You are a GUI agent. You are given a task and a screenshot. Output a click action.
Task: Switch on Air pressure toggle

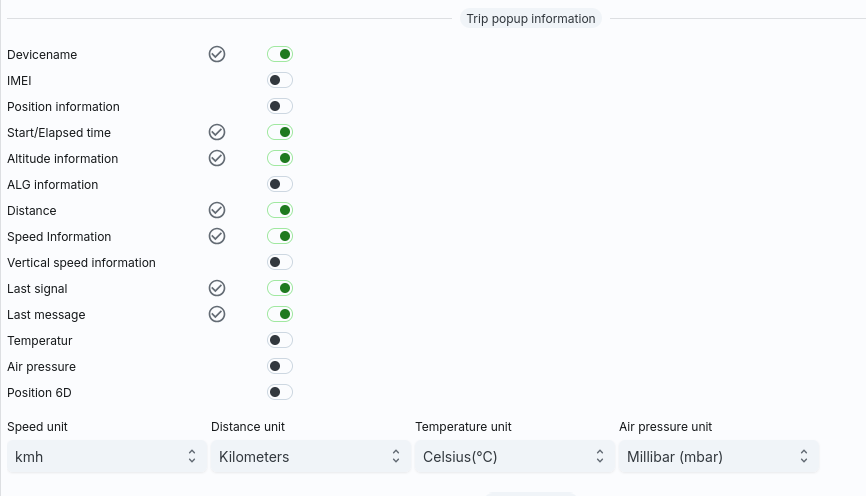point(280,366)
